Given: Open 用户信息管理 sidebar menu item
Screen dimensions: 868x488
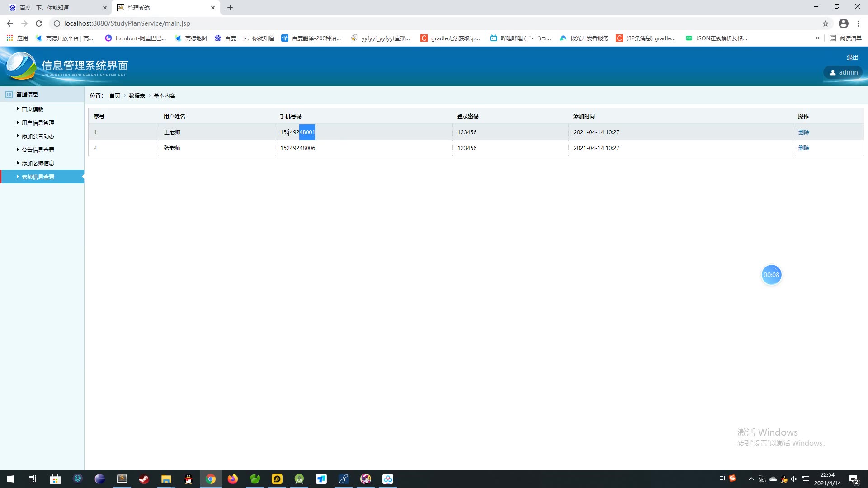Looking at the screenshot, I should [38, 122].
